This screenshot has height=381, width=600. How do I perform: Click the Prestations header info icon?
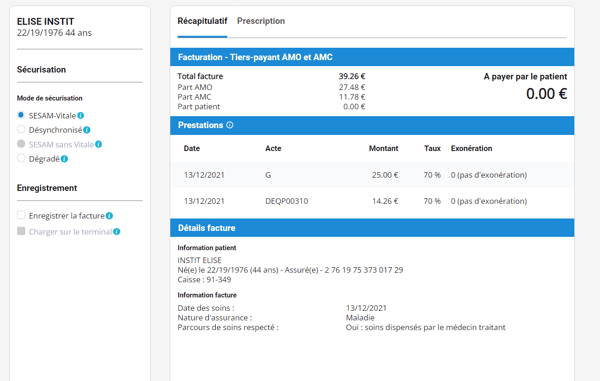click(x=230, y=125)
